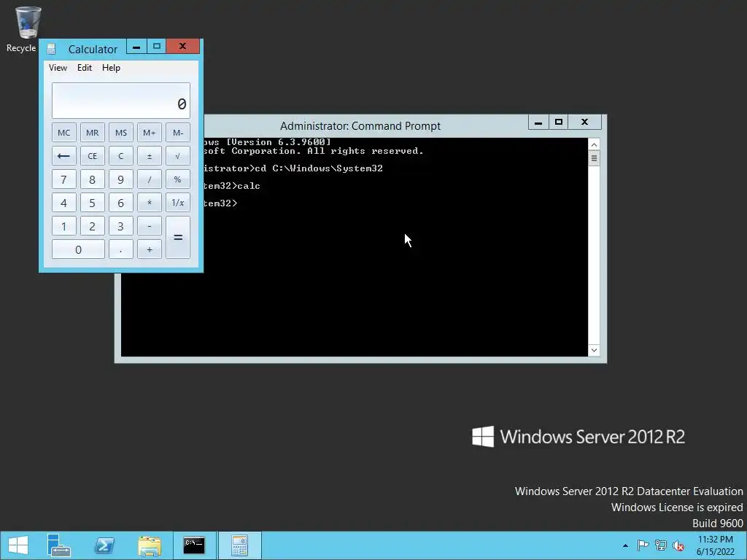This screenshot has width=747, height=560.
Task: Click the plus-minus sign button
Action: pyautogui.click(x=149, y=156)
